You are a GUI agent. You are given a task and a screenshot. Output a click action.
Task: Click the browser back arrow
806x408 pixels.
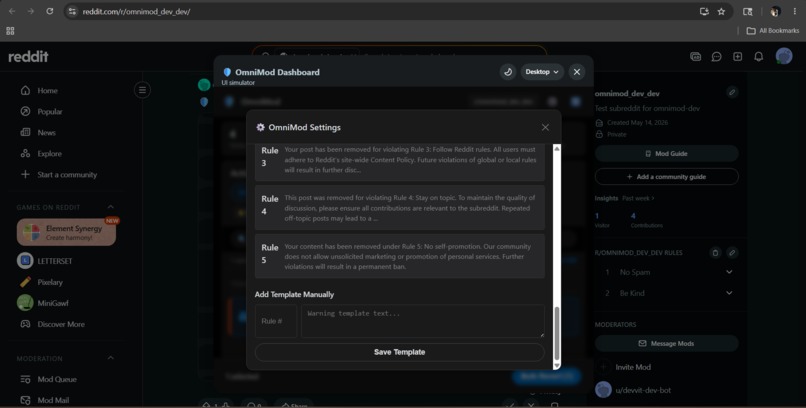(x=12, y=11)
